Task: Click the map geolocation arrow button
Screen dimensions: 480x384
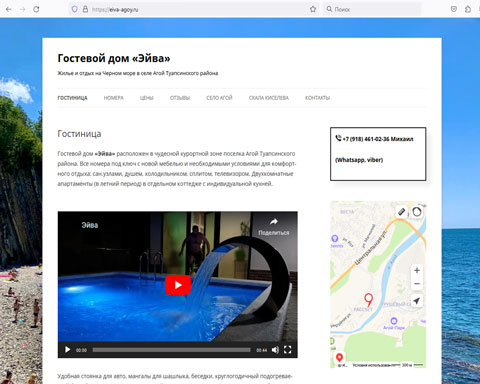Action: click(x=417, y=301)
